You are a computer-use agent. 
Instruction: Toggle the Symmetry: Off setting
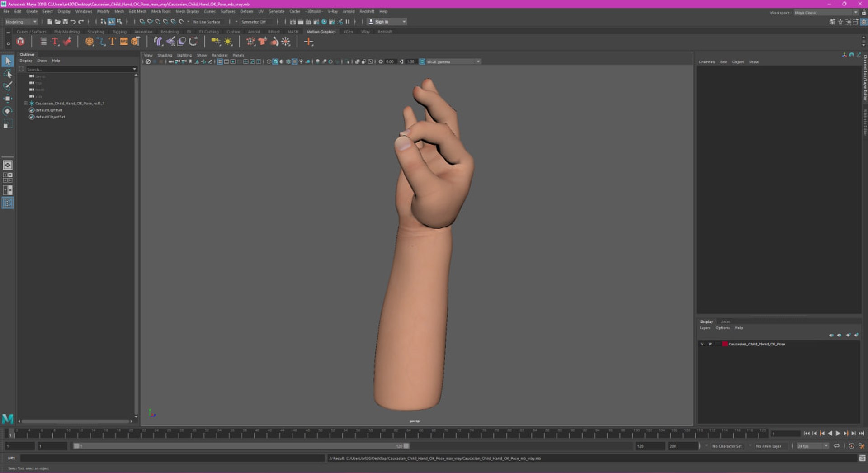tap(254, 22)
